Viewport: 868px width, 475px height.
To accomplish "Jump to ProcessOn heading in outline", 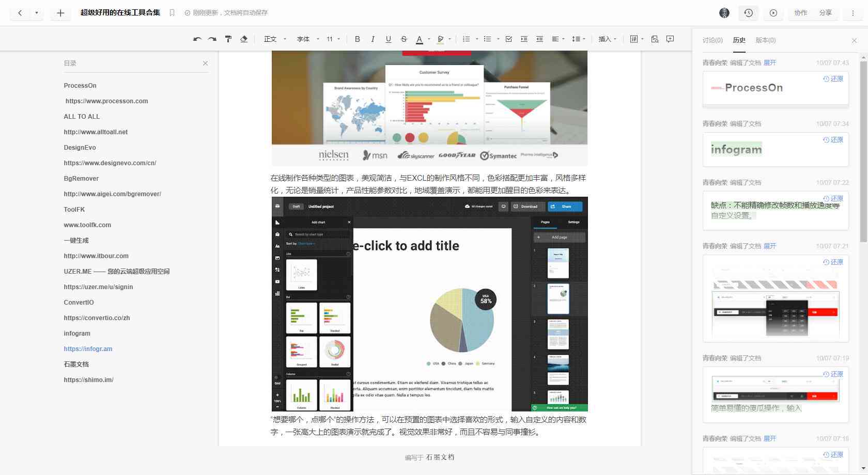I will [x=80, y=86].
